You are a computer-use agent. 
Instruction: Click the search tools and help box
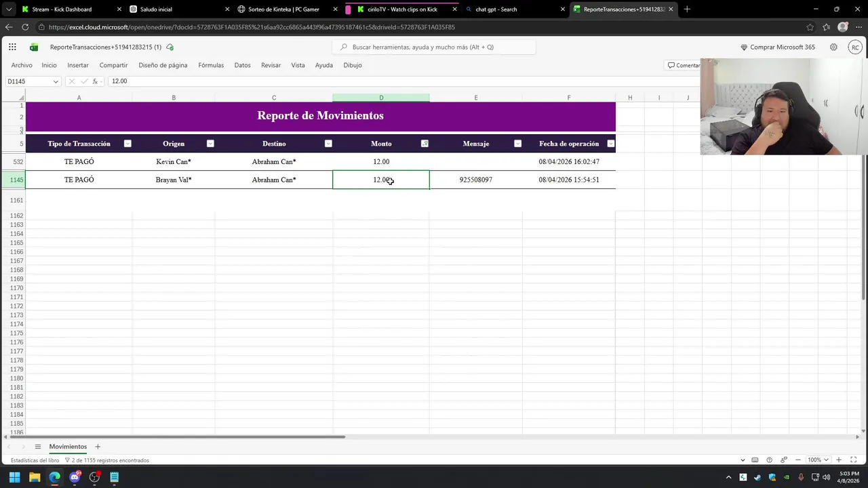(x=434, y=47)
